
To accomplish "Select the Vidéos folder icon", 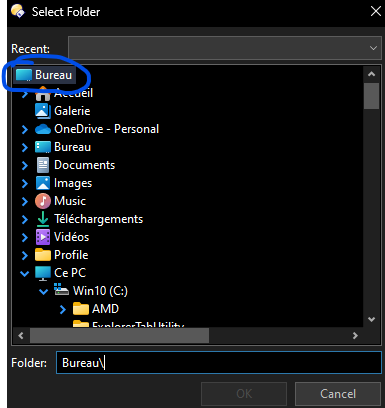I will (x=43, y=237).
